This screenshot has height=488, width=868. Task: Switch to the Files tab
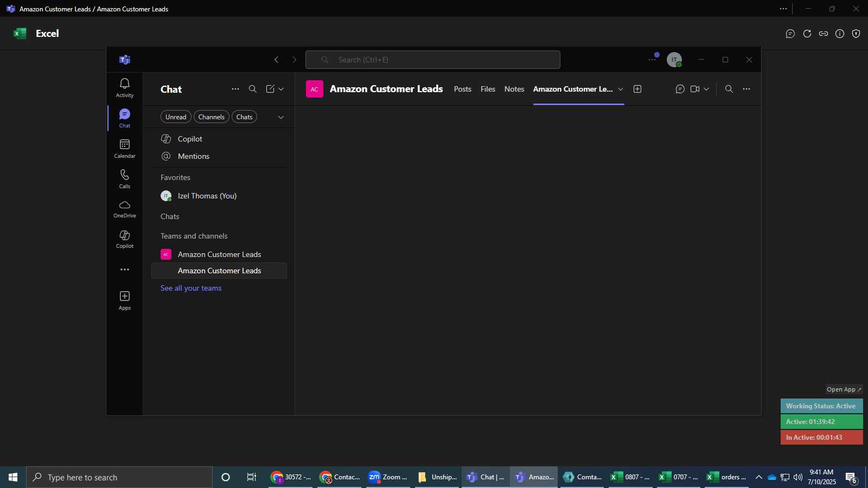[488, 89]
